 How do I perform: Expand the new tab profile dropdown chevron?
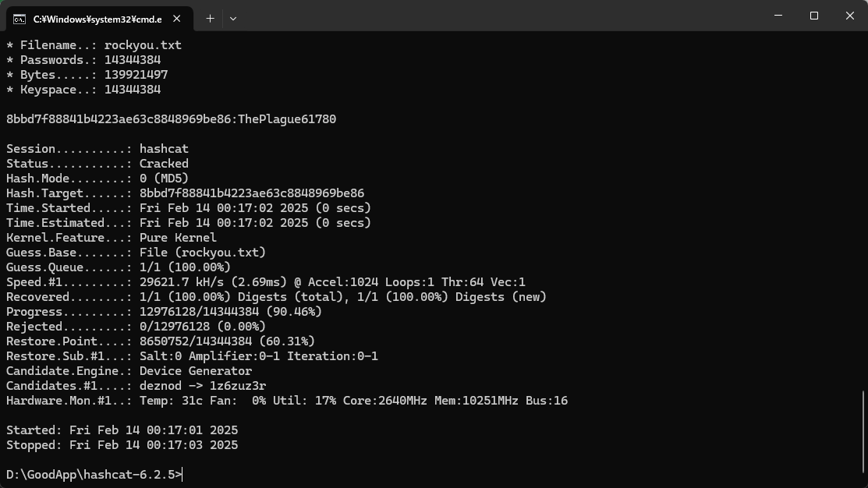[233, 18]
